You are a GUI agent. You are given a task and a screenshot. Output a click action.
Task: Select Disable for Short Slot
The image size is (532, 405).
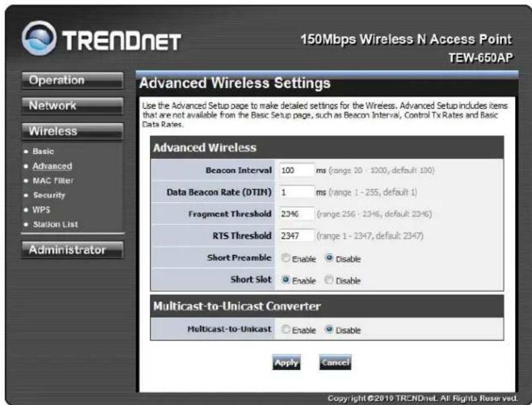pos(329,280)
